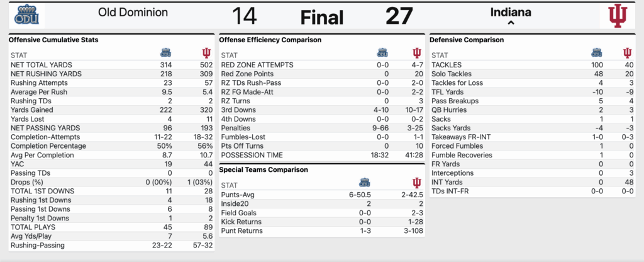Click the ODU icon in Offense Efficiency Comparison

tap(382, 53)
